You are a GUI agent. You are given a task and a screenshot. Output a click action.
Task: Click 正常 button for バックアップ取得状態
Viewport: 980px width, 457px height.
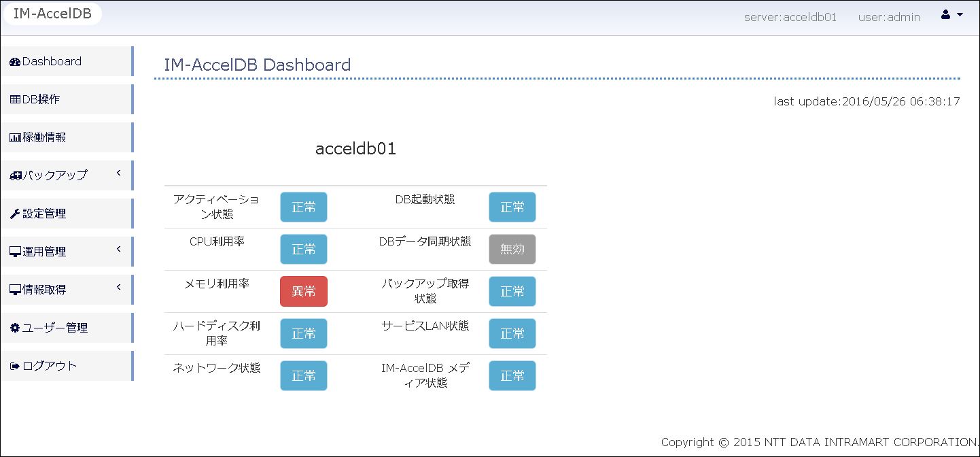coord(512,292)
